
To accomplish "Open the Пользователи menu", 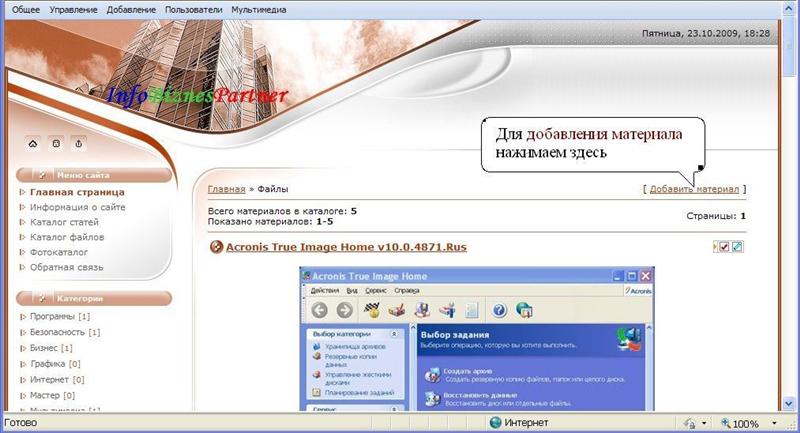I will click(193, 10).
